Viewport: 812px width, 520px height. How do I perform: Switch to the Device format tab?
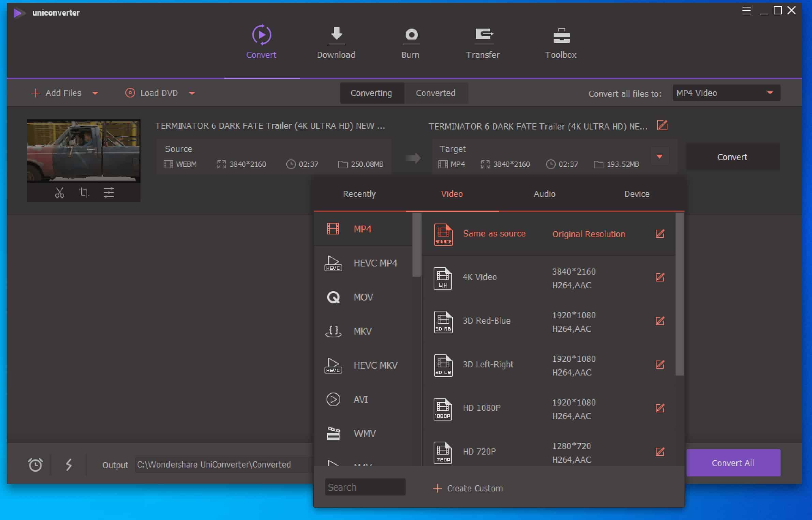[637, 194]
